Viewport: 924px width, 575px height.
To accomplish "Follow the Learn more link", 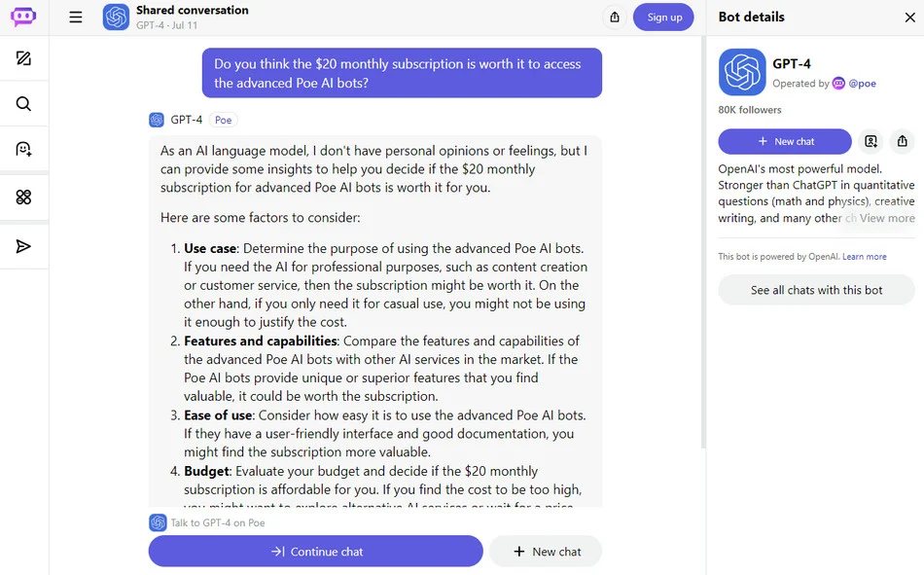I will coord(865,257).
